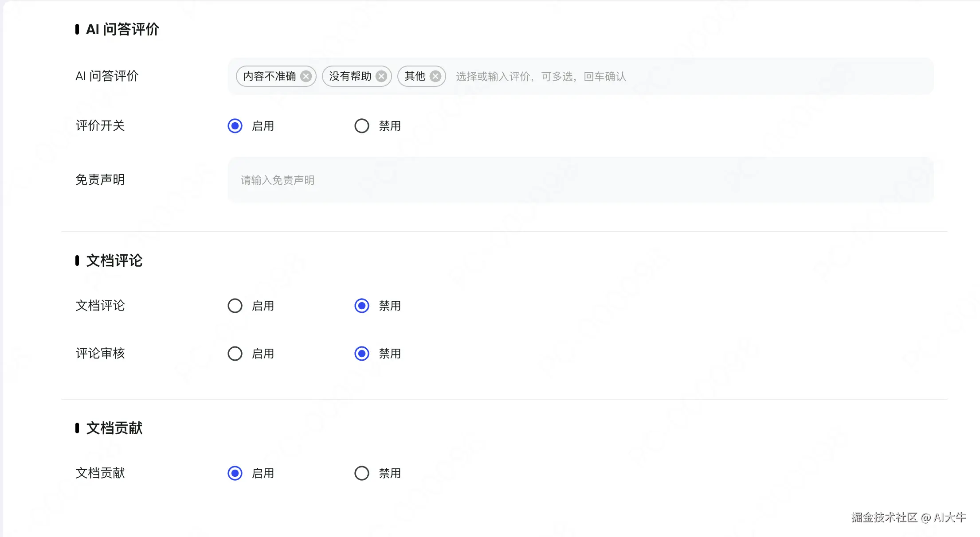
Task: Click the AI 问答评价 section heading
Action: [x=122, y=29]
